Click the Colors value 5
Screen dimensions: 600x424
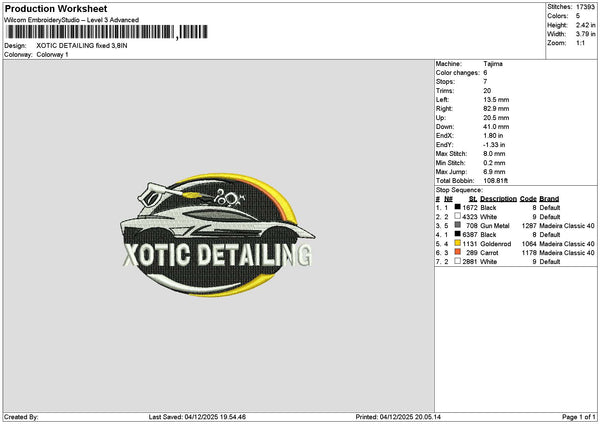(578, 16)
